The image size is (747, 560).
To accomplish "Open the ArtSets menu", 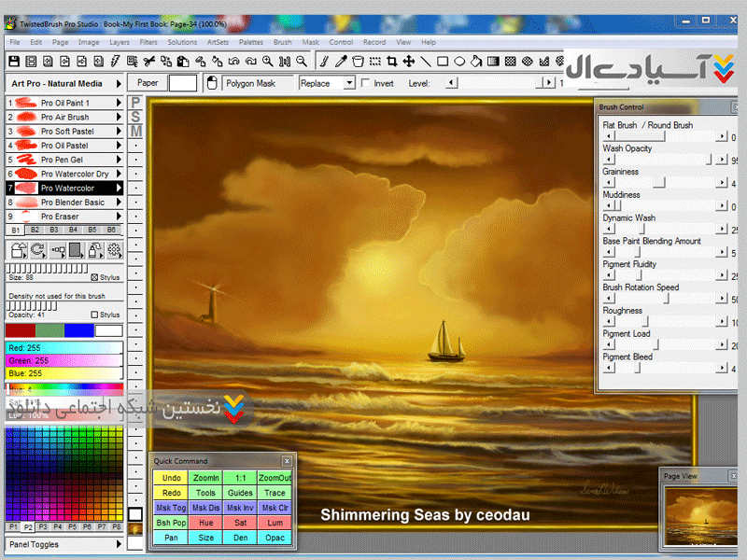I will 218,42.
